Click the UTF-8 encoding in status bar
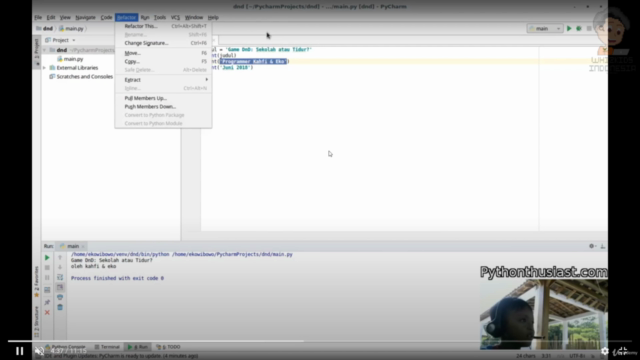The height and width of the screenshot is (360, 640). coord(577,356)
